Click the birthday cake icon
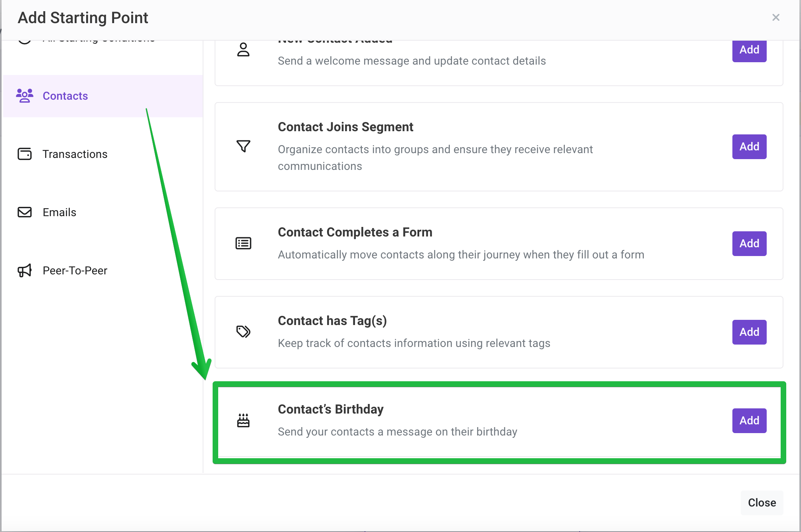This screenshot has width=801, height=532. (243, 420)
